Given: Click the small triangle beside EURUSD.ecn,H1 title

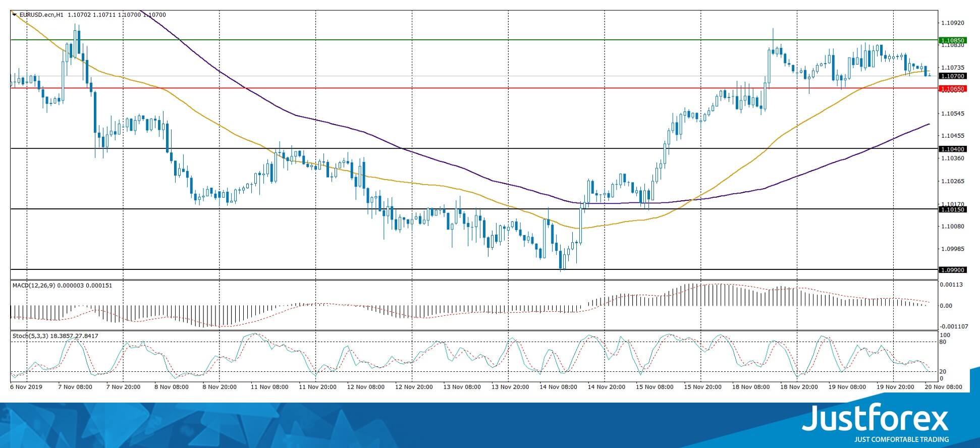Looking at the screenshot, I should click(14, 15).
